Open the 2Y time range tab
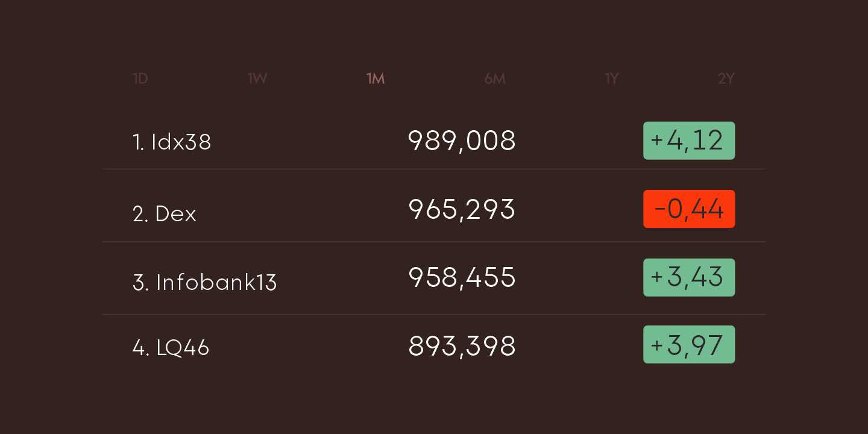 726,79
